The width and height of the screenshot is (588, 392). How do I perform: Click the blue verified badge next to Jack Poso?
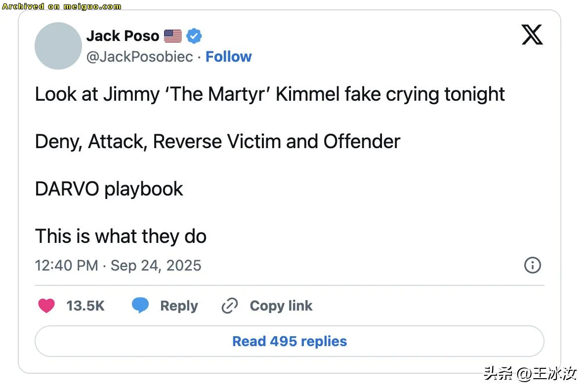click(194, 36)
